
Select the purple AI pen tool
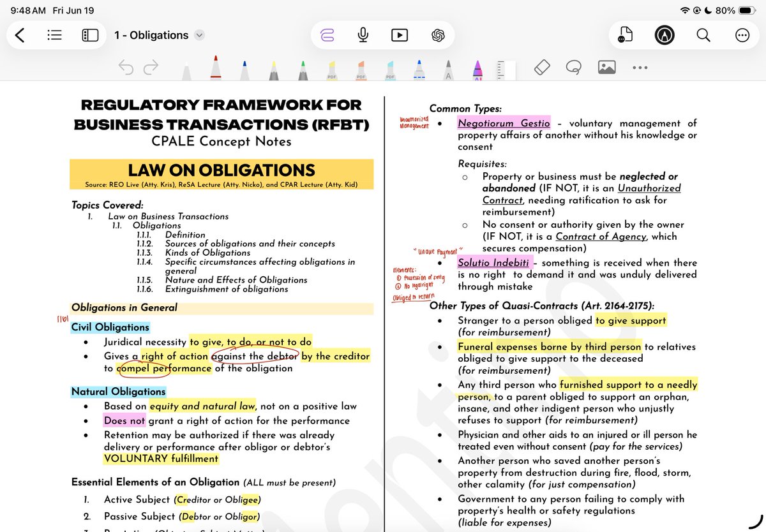[477, 69]
